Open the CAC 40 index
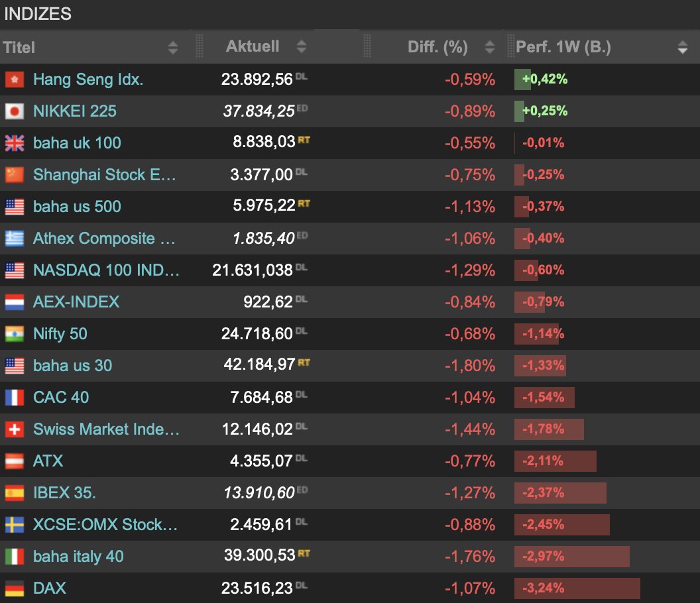 click(61, 397)
